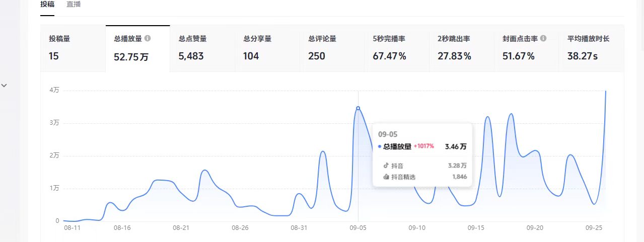Select the 封面点击率 metric card
This screenshot has width=644, height=242.
coord(527,48)
